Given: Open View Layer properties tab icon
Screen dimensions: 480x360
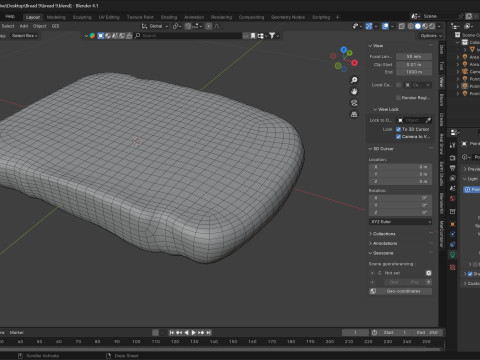Looking at the screenshot, I should tap(452, 178).
